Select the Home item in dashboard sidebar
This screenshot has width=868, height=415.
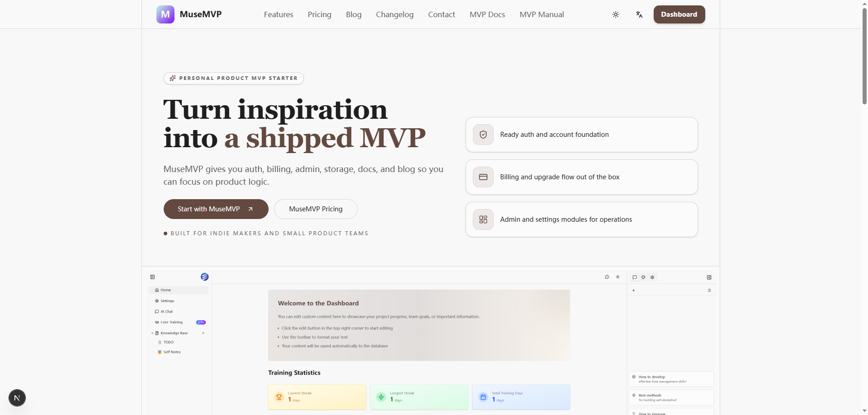165,290
